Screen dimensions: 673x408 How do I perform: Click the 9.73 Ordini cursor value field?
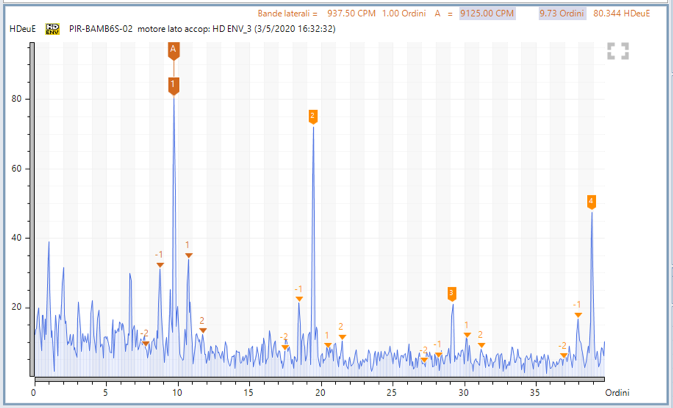pyautogui.click(x=561, y=14)
